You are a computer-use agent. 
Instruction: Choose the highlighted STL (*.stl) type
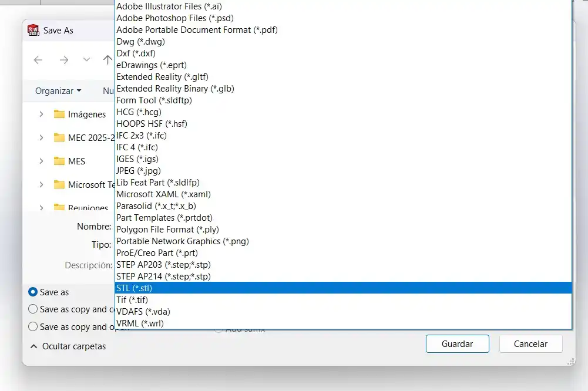[x=343, y=288]
